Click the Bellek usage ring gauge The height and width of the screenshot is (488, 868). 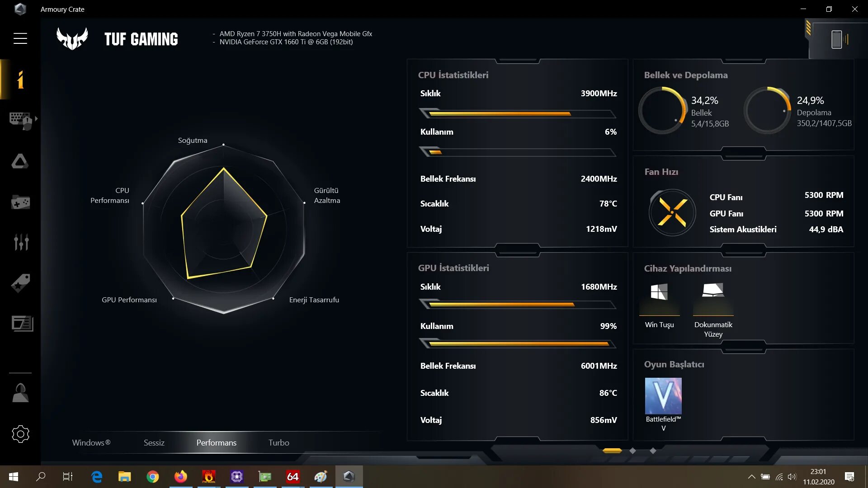click(662, 110)
